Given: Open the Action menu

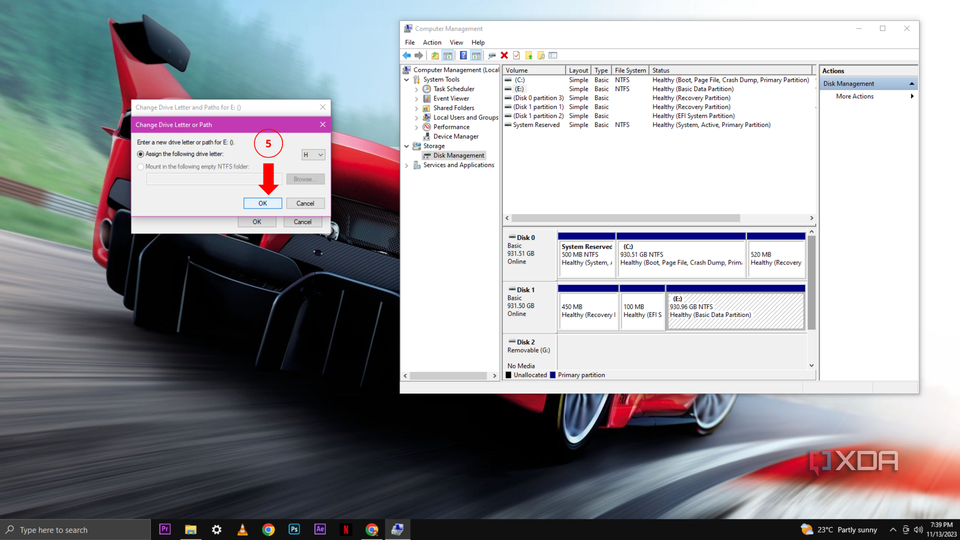Looking at the screenshot, I should tap(432, 43).
